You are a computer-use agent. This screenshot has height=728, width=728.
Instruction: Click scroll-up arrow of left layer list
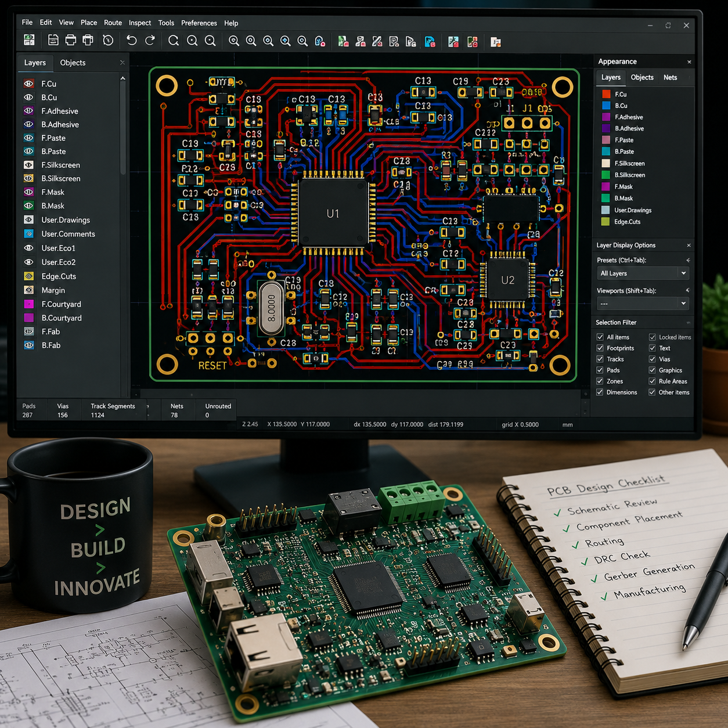tap(122, 78)
